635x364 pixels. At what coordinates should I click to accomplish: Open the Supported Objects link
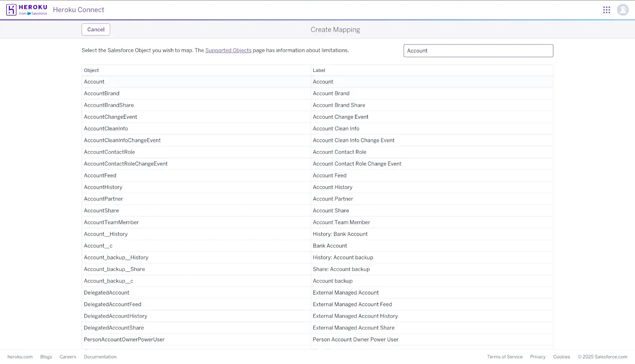pyautogui.click(x=228, y=50)
